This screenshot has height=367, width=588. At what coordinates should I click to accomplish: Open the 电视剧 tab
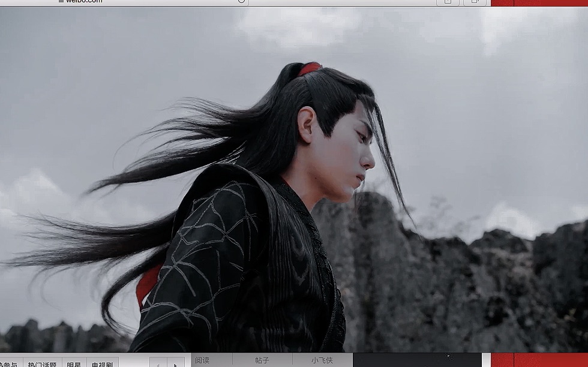pyautogui.click(x=103, y=363)
